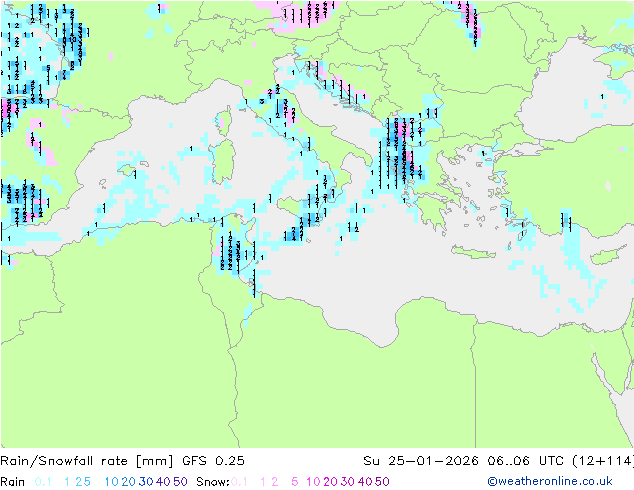Click the "Snow:" legend label
Image resolution: width=634 pixels, height=490 pixels.
pyautogui.click(x=213, y=482)
